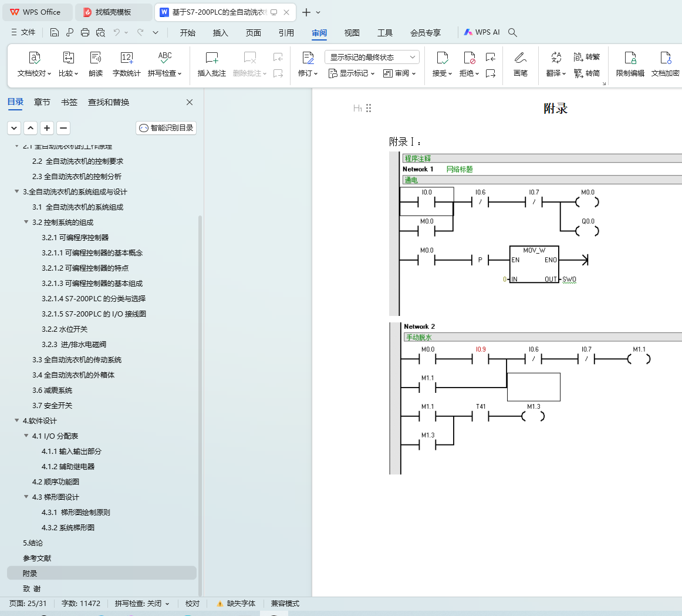
Task: Click the 修订 track changes icon
Action: pyautogui.click(x=308, y=58)
